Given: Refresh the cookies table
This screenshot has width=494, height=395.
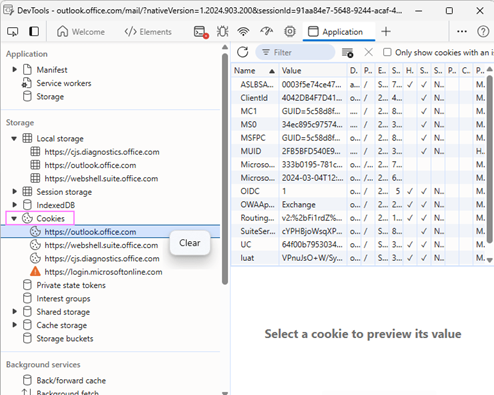Looking at the screenshot, I should click(243, 52).
